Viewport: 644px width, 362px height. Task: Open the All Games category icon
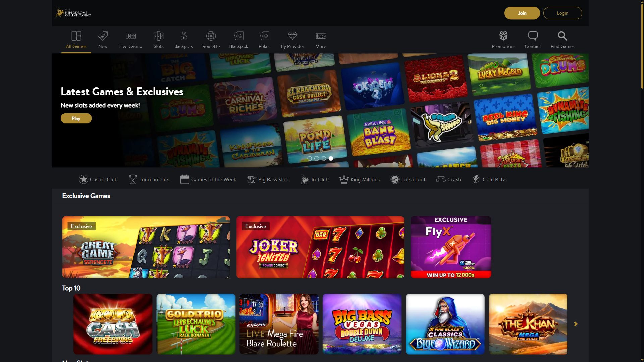pos(76,36)
